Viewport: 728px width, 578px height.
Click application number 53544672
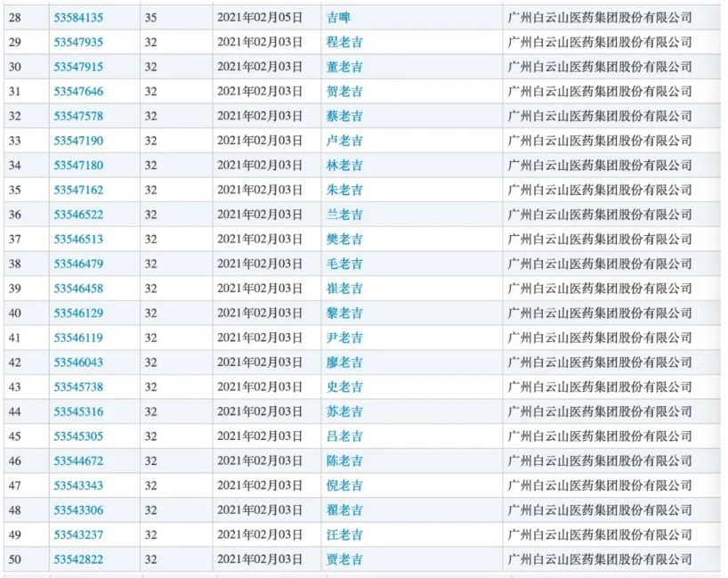(x=78, y=461)
